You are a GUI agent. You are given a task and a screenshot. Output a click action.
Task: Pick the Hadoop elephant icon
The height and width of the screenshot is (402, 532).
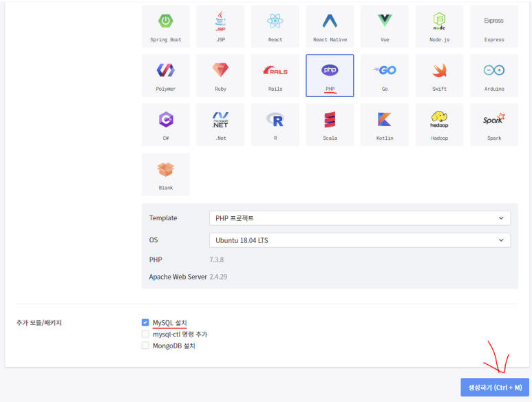point(439,119)
